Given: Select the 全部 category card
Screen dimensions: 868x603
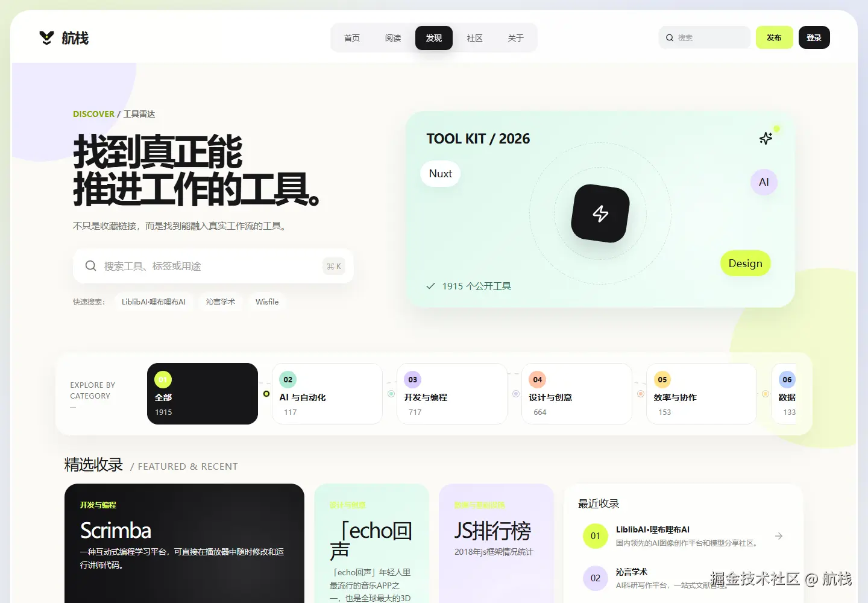Looking at the screenshot, I should coord(203,394).
